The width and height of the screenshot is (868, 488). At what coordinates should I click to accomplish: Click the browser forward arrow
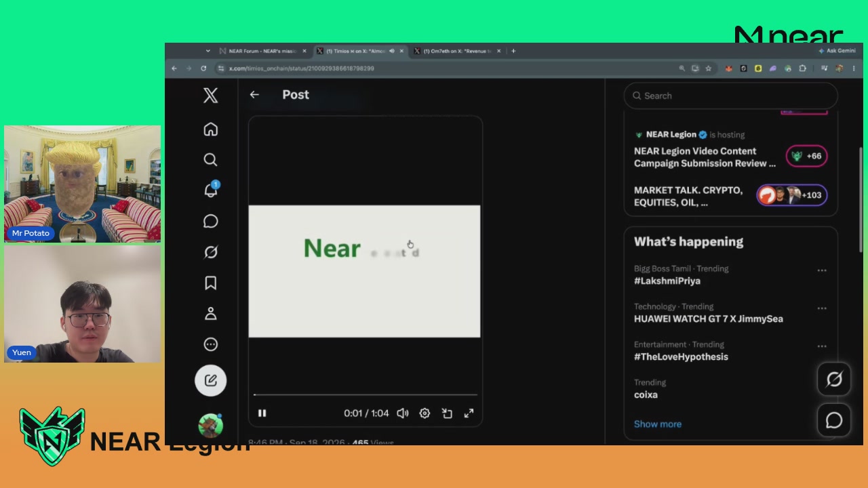189,68
